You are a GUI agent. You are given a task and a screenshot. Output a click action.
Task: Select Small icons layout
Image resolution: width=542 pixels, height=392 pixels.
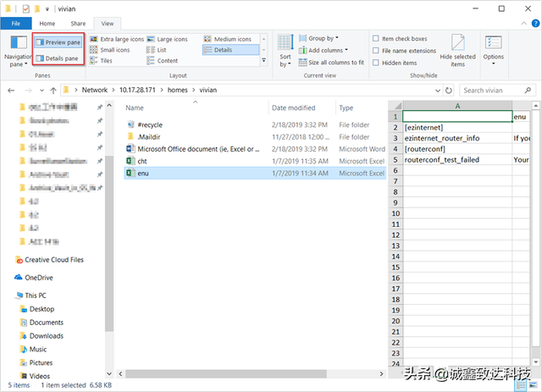click(109, 50)
